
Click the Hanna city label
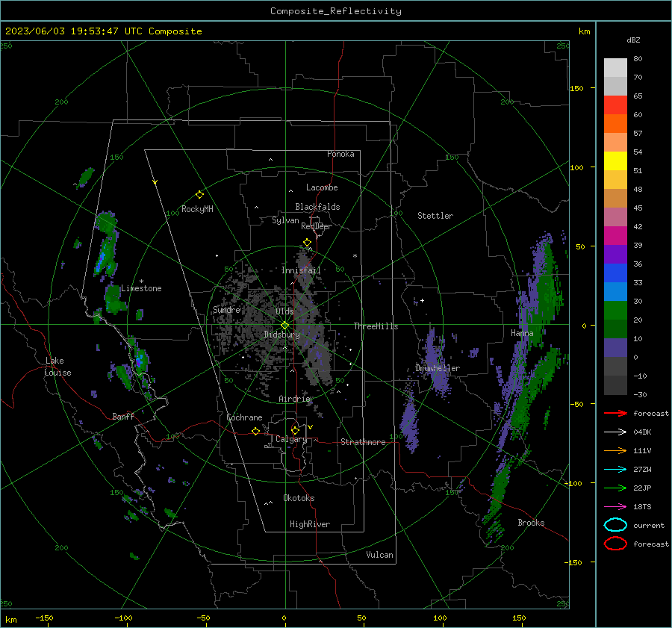[x=522, y=333]
